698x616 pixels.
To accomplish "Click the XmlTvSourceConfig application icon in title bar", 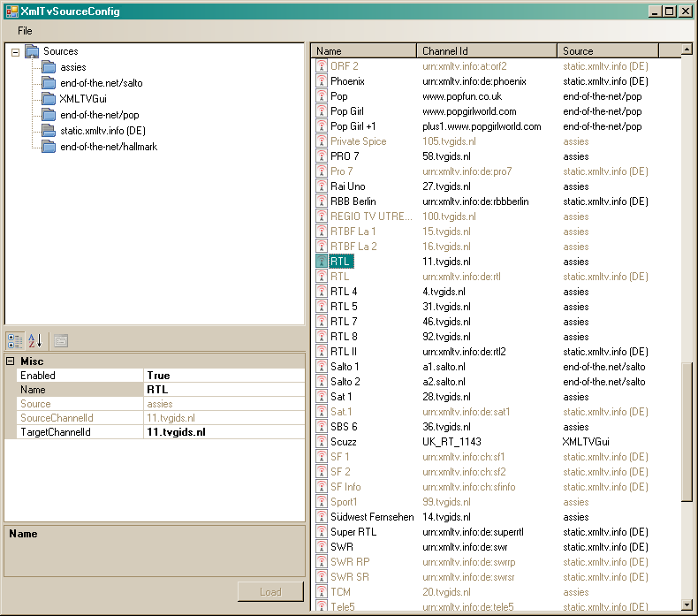I will point(12,11).
